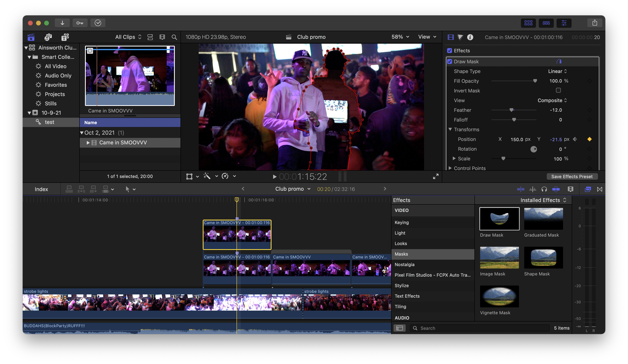Screen dimensions: 628x364
Task: Click the viewer fullscreen arrows icon
Action: coord(436,176)
